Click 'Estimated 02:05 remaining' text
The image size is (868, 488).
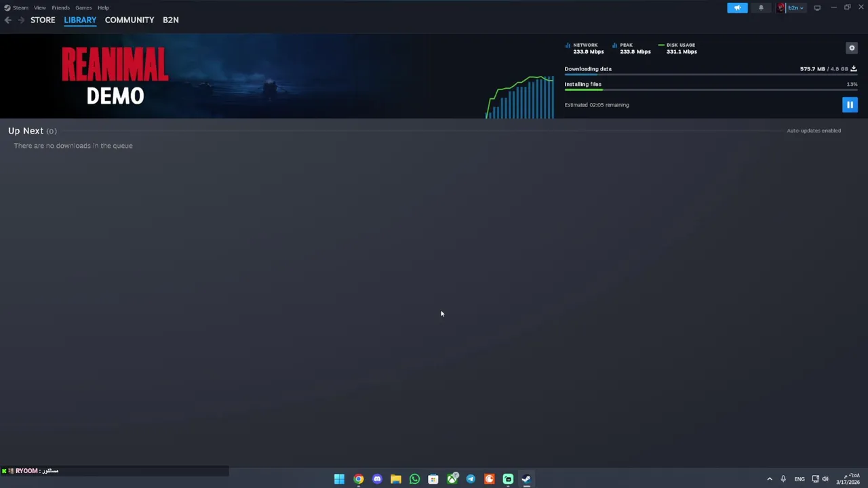(x=597, y=105)
